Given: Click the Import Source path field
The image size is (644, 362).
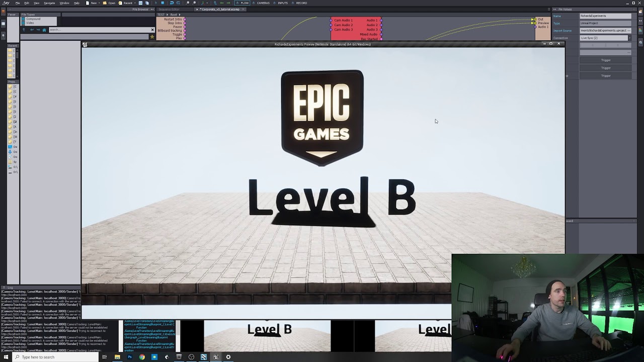Looking at the screenshot, I should click(x=606, y=30).
